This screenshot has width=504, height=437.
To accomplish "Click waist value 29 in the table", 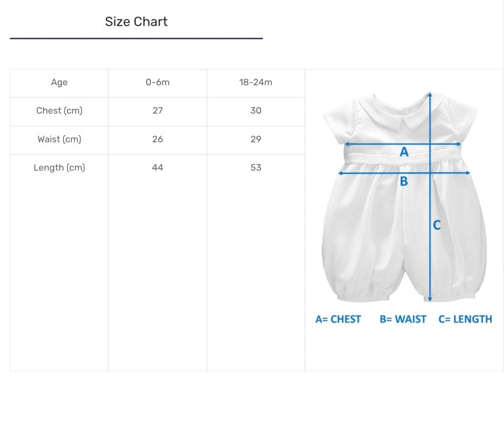I will click(x=256, y=139).
